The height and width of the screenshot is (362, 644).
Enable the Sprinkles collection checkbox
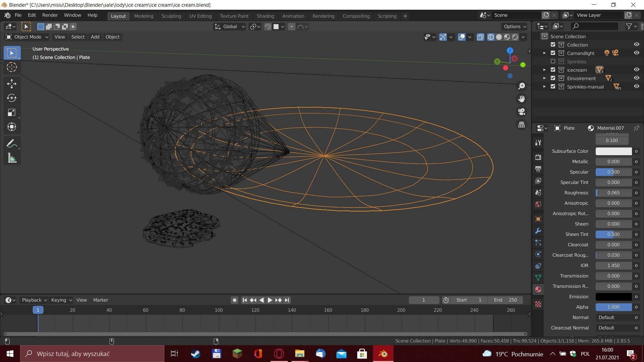(x=553, y=61)
